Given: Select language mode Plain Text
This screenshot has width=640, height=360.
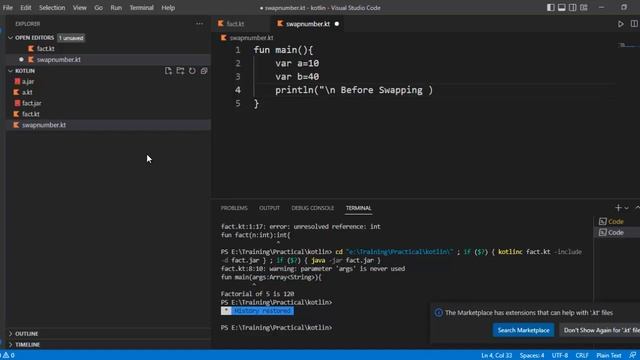Looking at the screenshot, I should pos(609,355).
